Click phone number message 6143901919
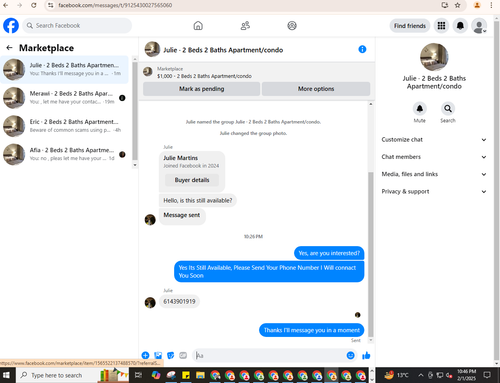Screen dimensions: 500x383 click(179, 302)
